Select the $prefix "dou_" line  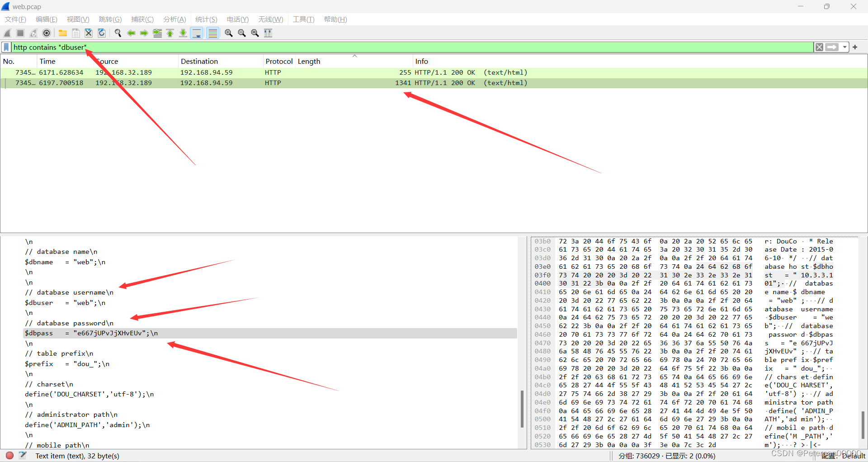270,364
